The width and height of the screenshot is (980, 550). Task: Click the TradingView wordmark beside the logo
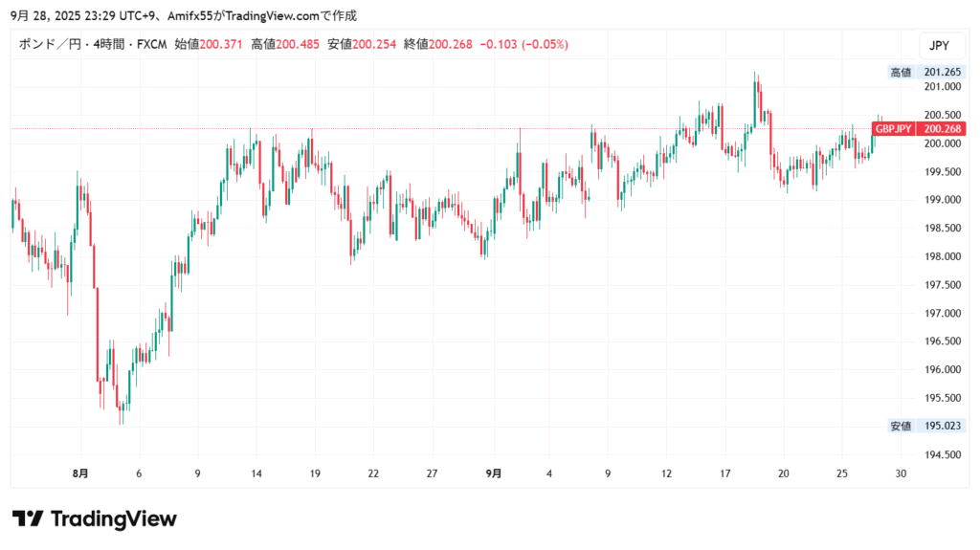(113, 518)
